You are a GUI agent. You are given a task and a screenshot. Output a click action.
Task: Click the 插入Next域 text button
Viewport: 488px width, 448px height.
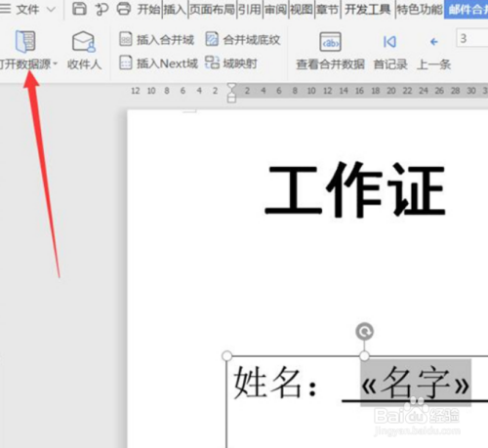click(167, 63)
